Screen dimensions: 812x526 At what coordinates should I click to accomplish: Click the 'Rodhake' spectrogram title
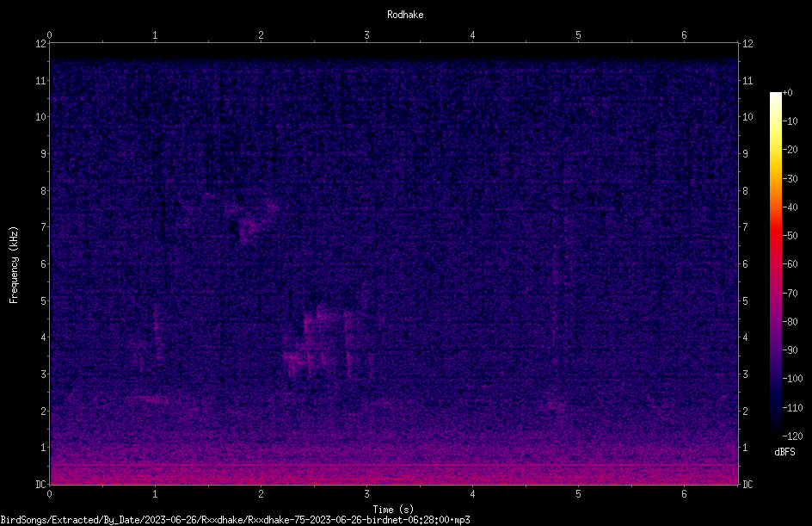[405, 15]
